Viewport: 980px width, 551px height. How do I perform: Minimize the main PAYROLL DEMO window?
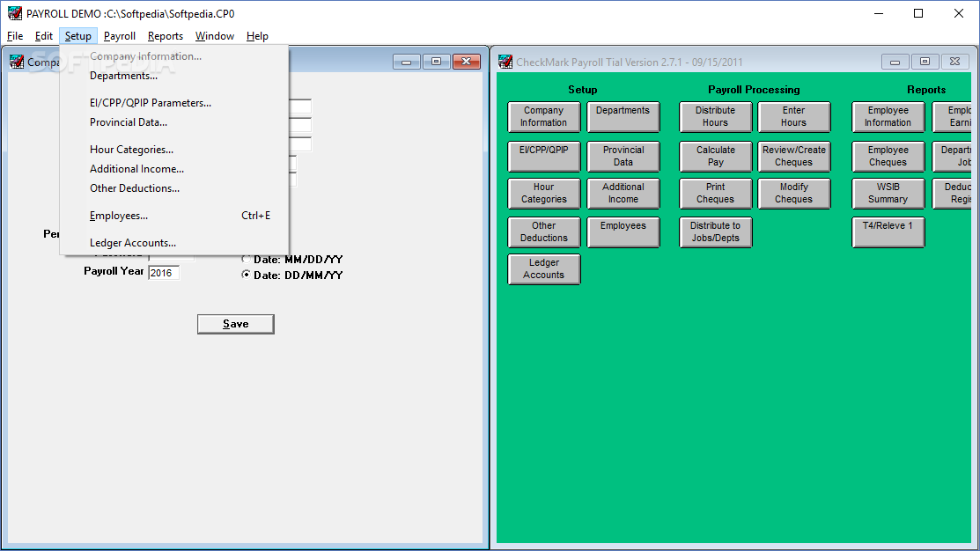tap(879, 13)
